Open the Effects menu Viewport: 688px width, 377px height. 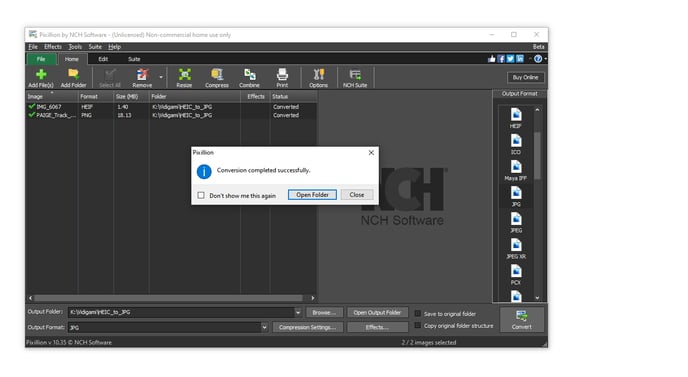click(53, 47)
